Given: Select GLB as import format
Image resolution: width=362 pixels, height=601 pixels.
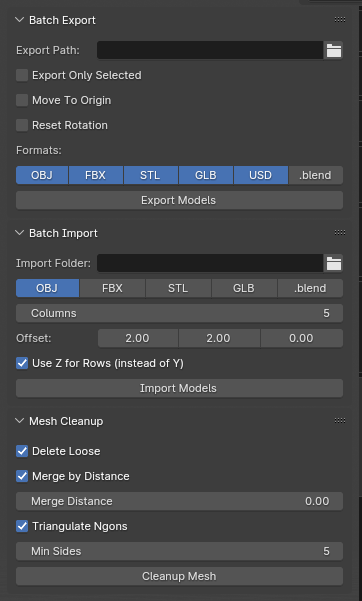Looking at the screenshot, I should tap(244, 288).
